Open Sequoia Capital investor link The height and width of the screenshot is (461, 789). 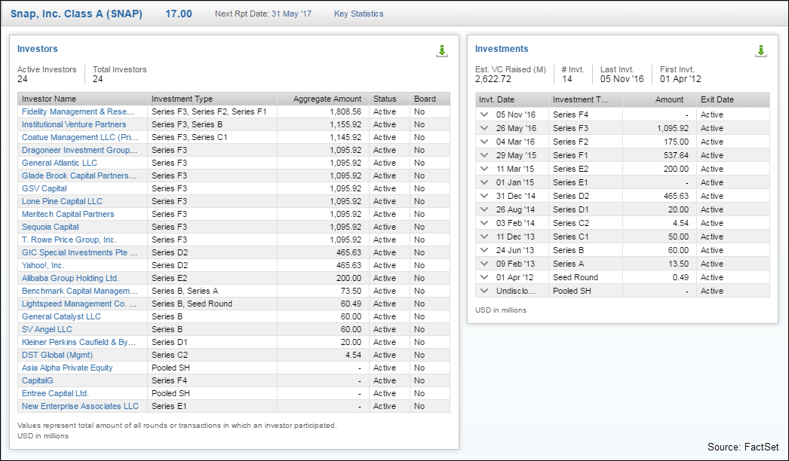[x=50, y=227]
